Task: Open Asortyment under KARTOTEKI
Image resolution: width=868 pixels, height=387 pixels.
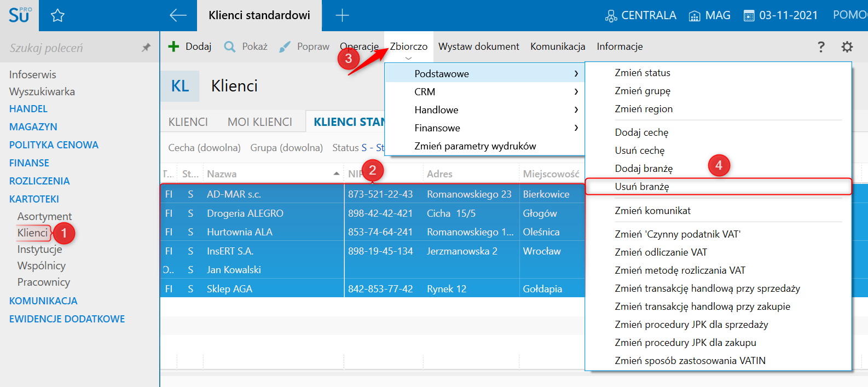Action: point(44,216)
